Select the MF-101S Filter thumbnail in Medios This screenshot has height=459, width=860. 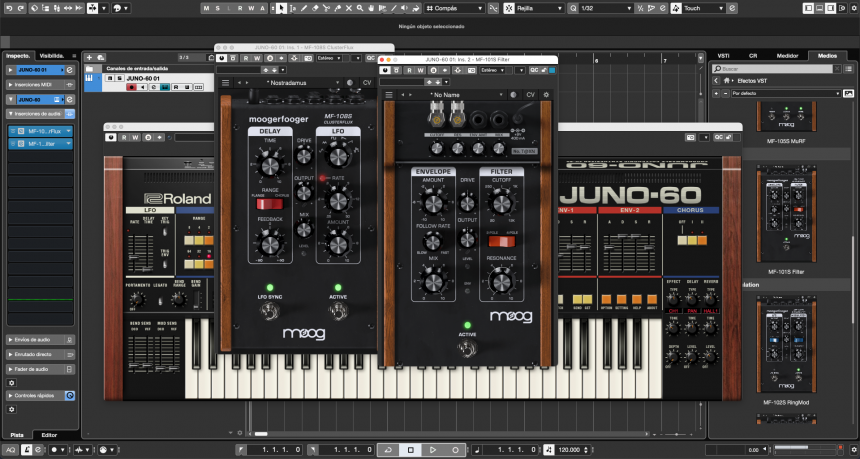(x=784, y=214)
